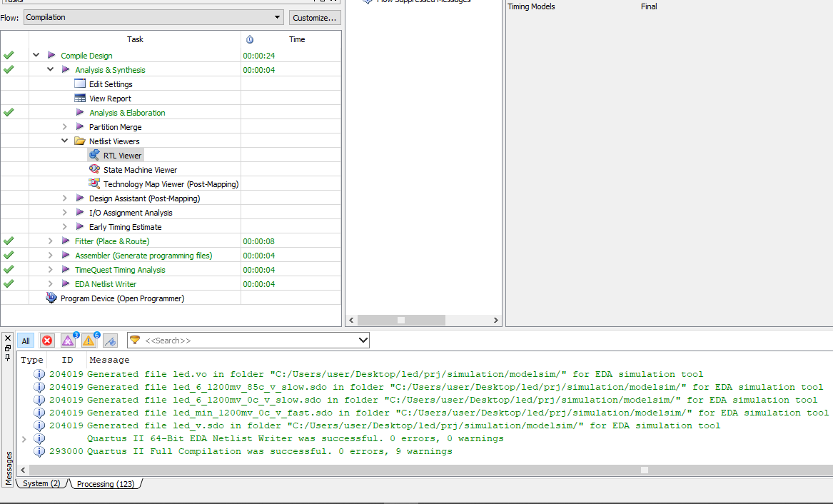Click the Compile Design play arrow

pyautogui.click(x=51, y=55)
